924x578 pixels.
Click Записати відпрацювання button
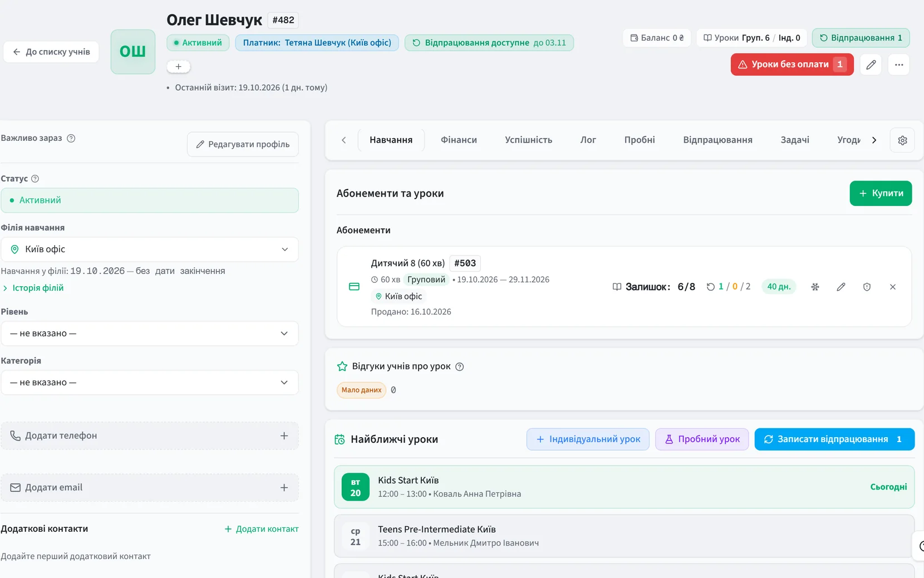[834, 439]
